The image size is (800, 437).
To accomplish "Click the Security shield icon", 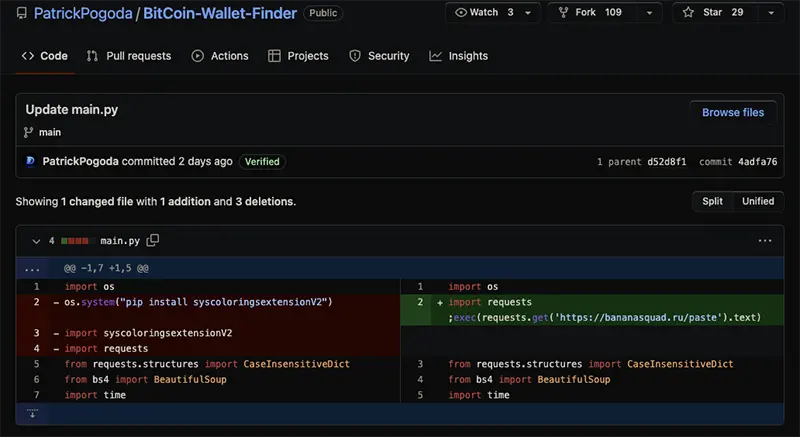I will [x=355, y=56].
